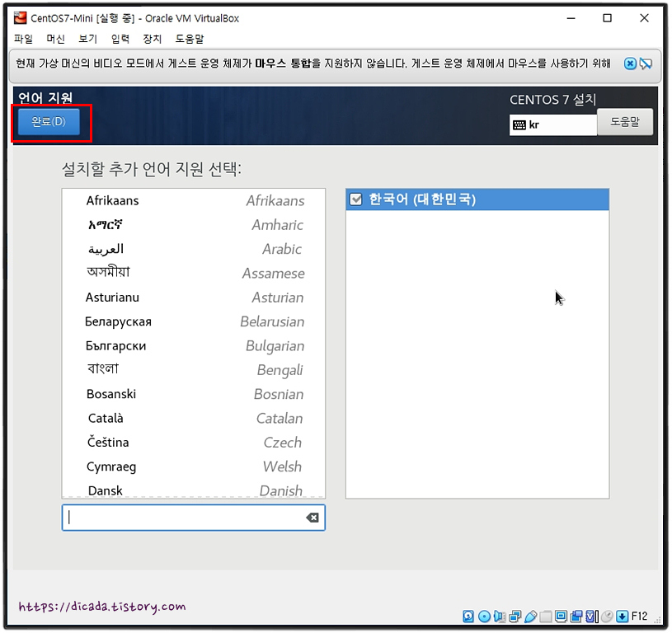Select the Bosanski language row
672x633 pixels.
(x=194, y=394)
